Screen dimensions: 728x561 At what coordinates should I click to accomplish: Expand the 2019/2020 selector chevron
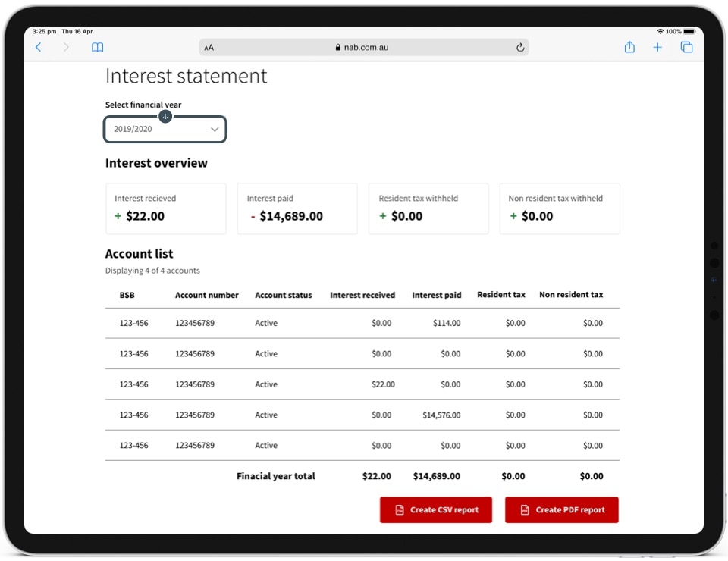coord(214,129)
